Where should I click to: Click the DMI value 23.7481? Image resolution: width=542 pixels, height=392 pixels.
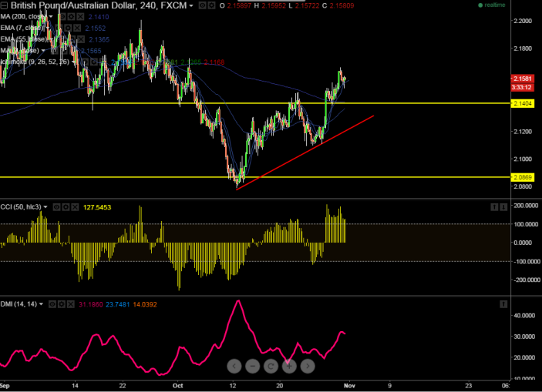(x=117, y=305)
